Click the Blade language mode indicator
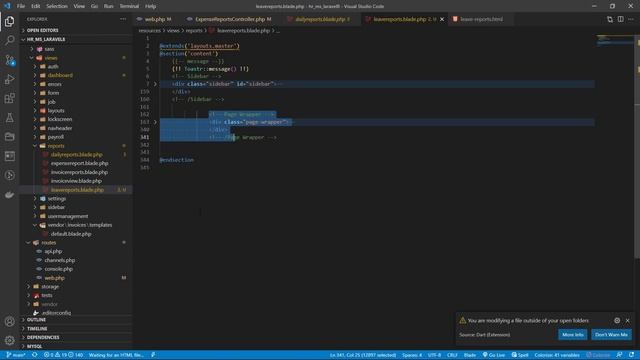This screenshot has width=640, height=360. pos(470,355)
